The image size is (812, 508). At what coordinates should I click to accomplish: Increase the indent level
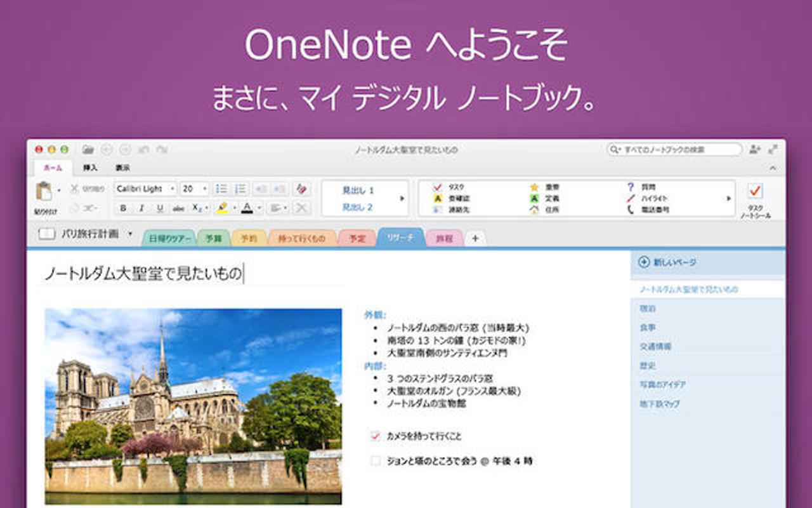click(x=279, y=189)
